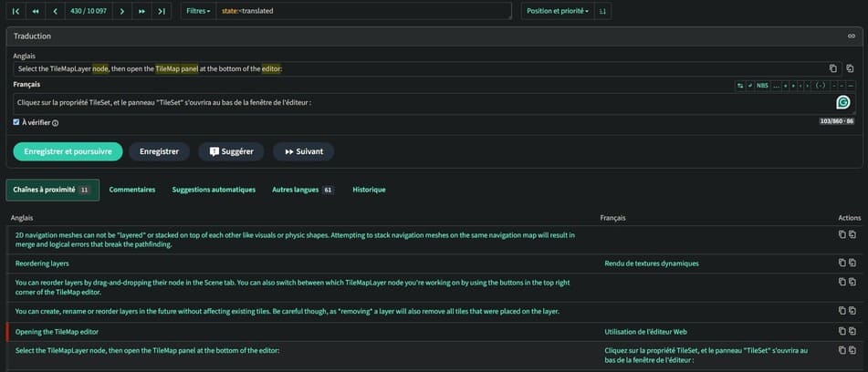Image resolution: width=868 pixels, height=372 pixels.
Task: Go to the next string arrow
Action: (x=122, y=11)
